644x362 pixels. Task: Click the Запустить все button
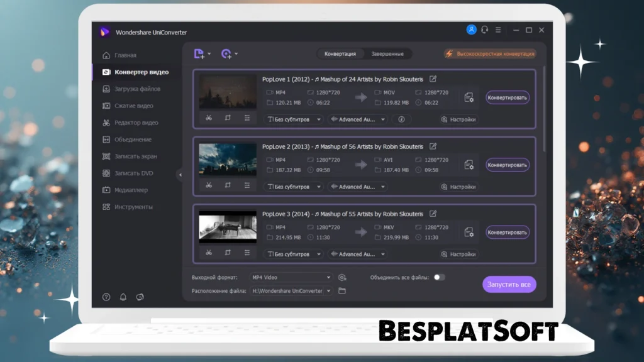tap(509, 284)
